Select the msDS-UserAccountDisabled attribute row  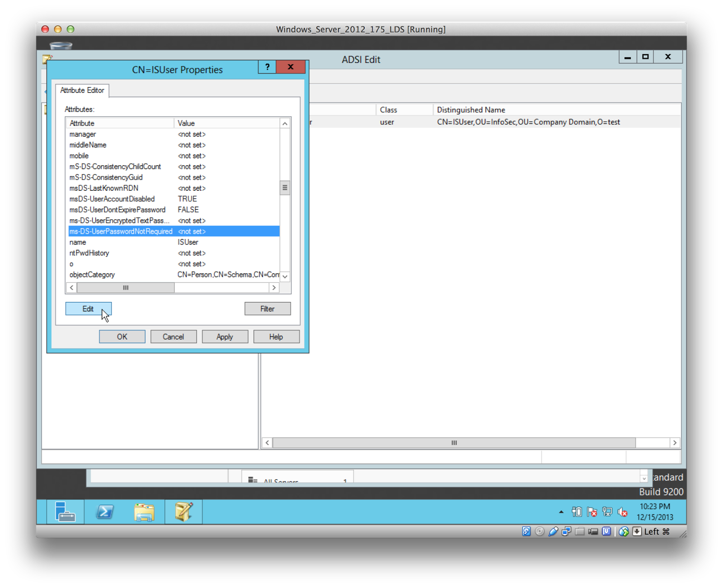(x=174, y=199)
